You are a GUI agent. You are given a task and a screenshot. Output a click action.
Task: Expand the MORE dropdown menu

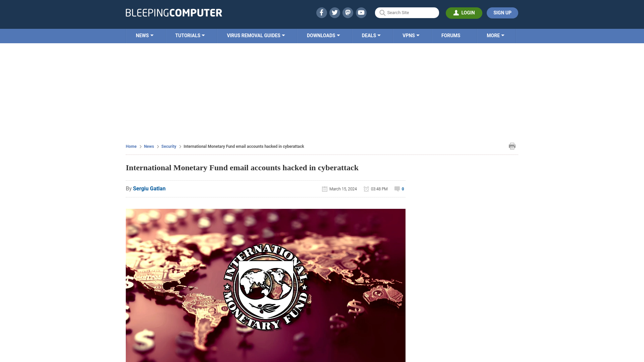495,35
